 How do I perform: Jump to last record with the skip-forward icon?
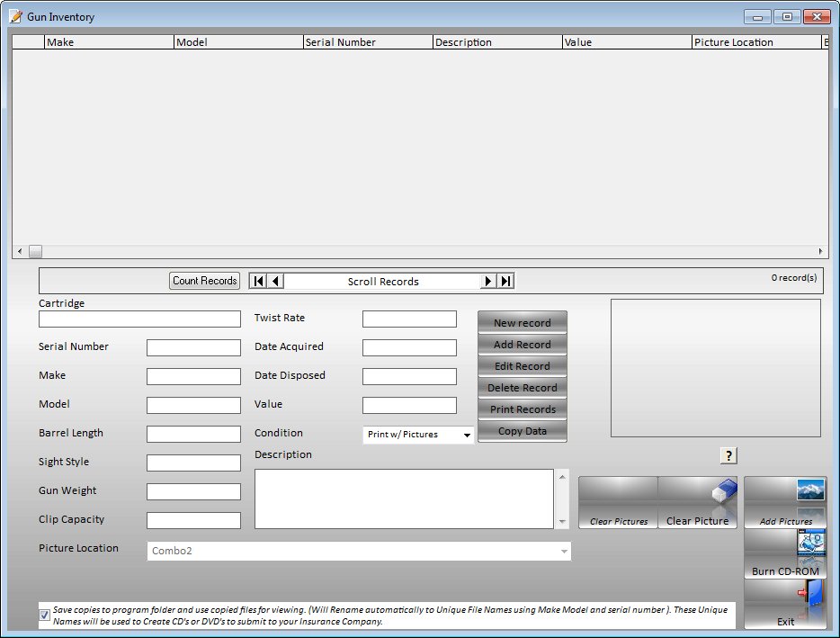pos(505,280)
